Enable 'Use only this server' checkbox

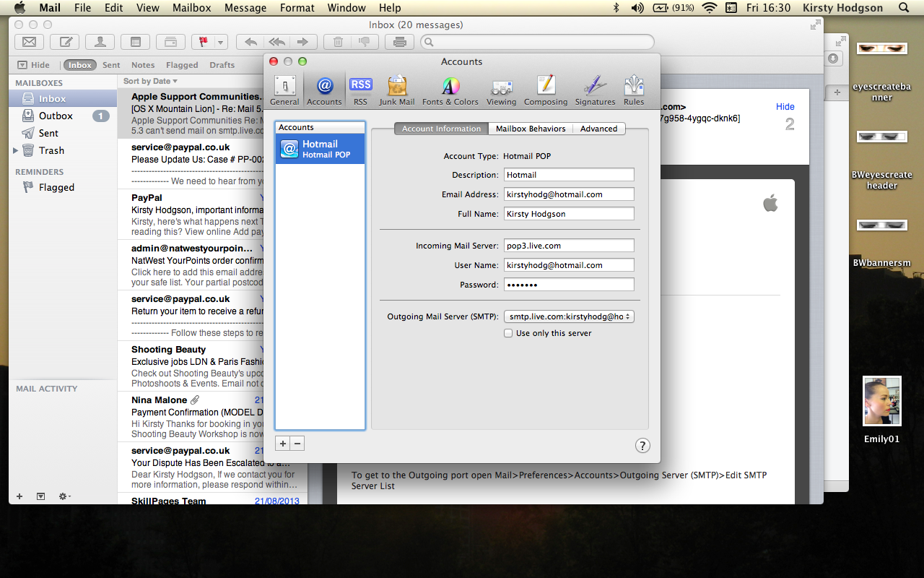click(x=508, y=333)
